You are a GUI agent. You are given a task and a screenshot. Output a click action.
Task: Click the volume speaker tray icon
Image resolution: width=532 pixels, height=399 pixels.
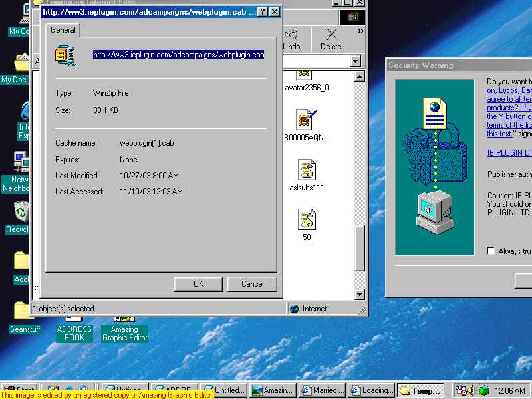[x=471, y=390]
